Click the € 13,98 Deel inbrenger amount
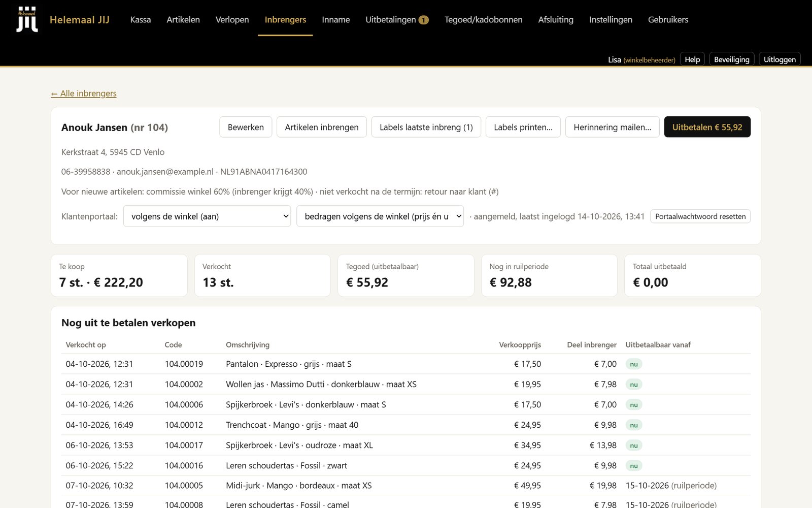 (x=603, y=445)
